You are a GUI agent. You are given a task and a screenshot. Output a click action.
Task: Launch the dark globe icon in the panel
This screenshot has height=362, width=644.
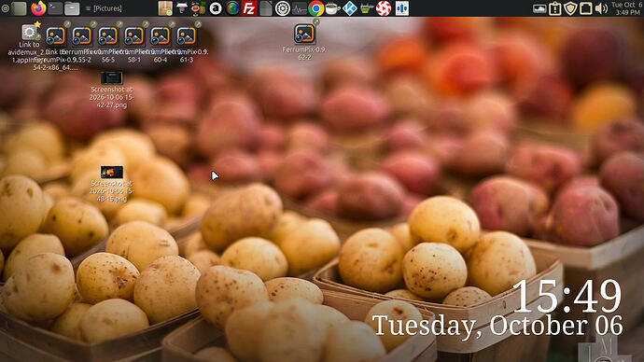coord(232,8)
